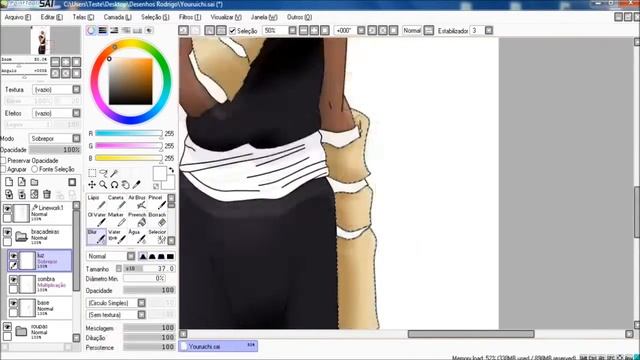Image resolution: width=640 pixels, height=360 pixels.
Task: Open the Efeitos dropdown
Action: coord(76,113)
